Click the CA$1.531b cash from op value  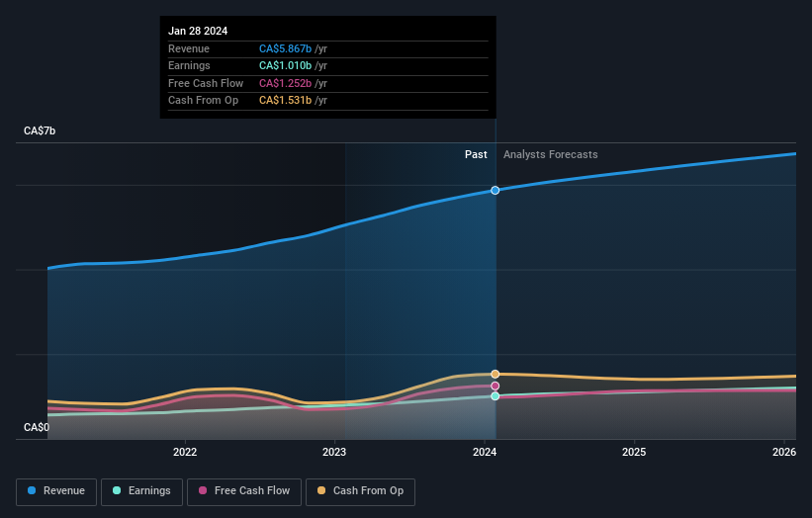pos(286,101)
